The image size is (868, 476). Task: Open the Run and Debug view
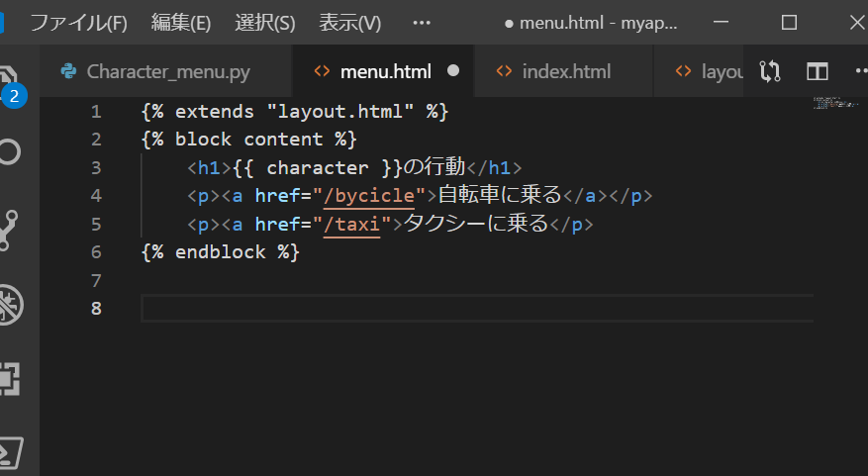(10, 304)
